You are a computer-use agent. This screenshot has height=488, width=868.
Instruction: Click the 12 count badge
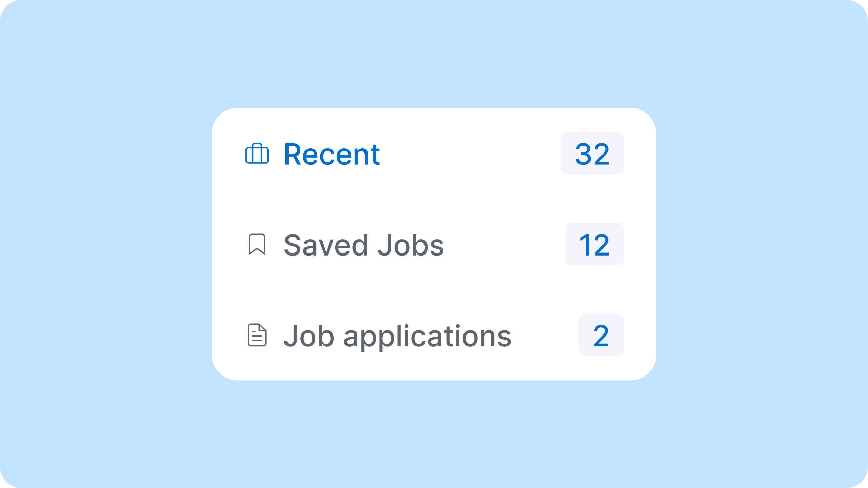click(x=594, y=244)
